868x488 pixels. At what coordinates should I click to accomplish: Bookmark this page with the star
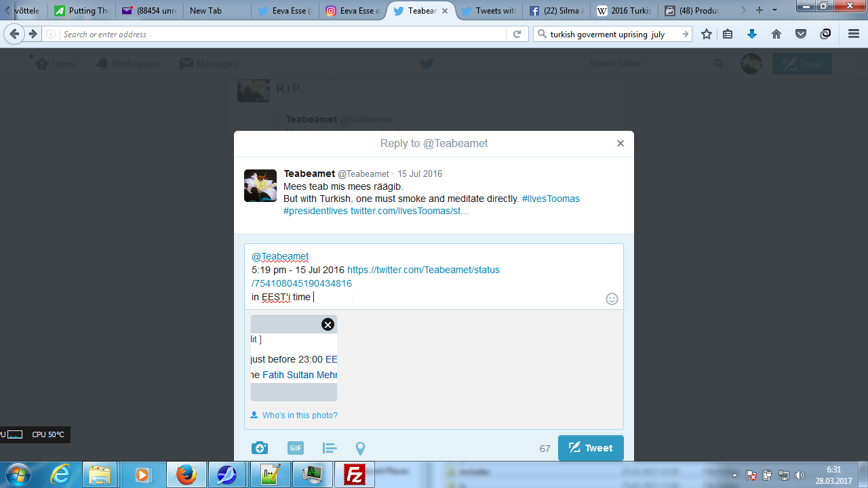[707, 34]
